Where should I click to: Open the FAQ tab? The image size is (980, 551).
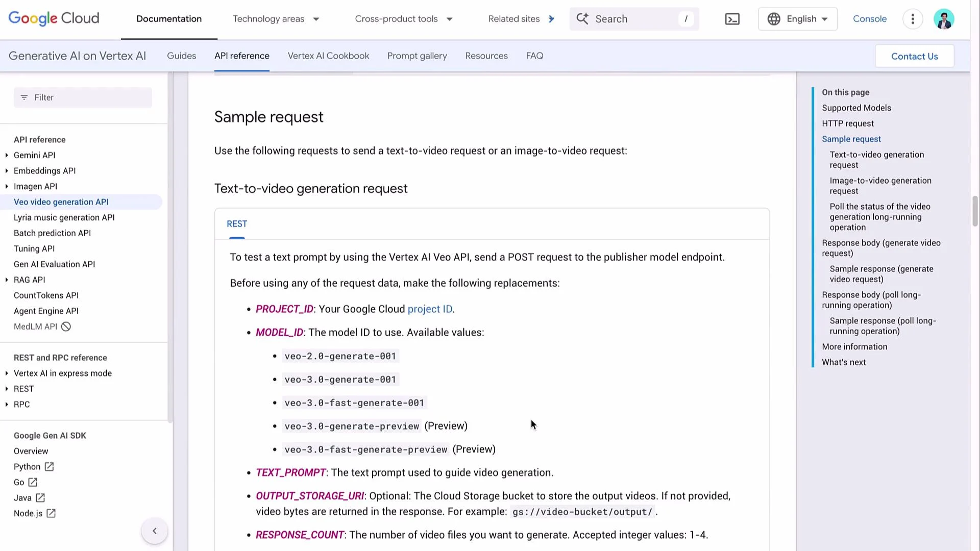534,56
